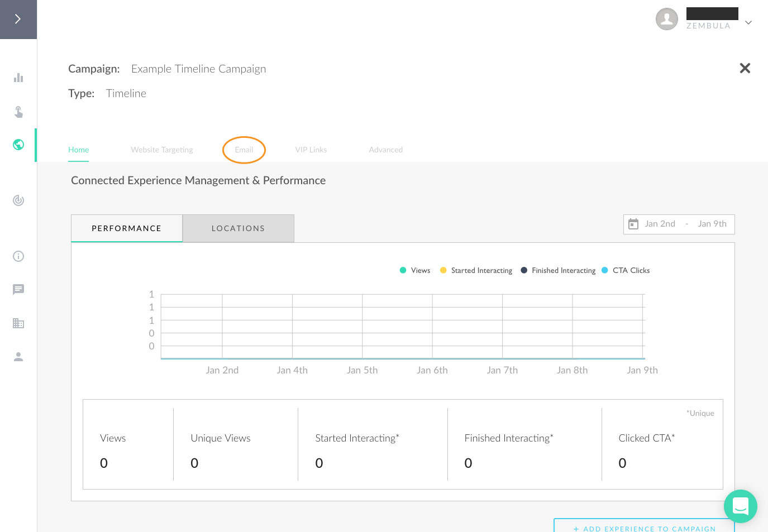The image size is (768, 532).
Task: Click the Started Interacting* stat label
Action: (x=357, y=438)
